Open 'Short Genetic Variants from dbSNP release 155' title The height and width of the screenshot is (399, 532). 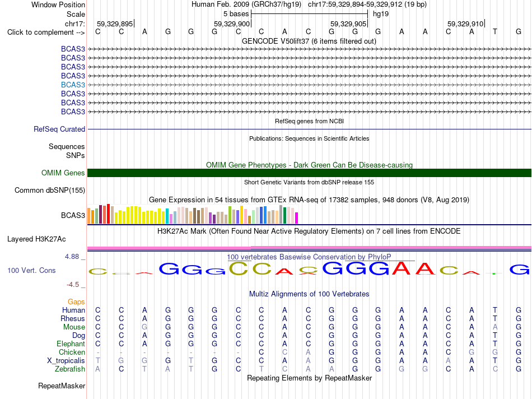(309, 182)
